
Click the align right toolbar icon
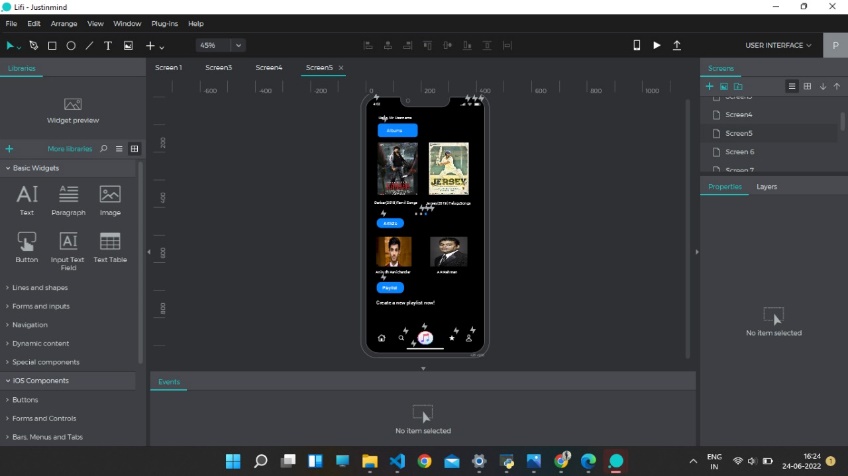(408, 45)
